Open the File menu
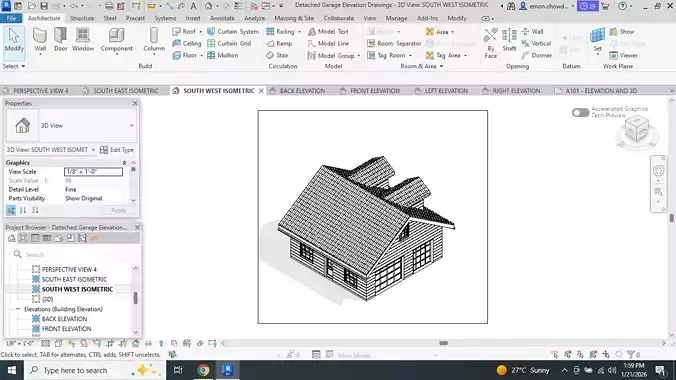676x380 pixels. [x=11, y=18]
